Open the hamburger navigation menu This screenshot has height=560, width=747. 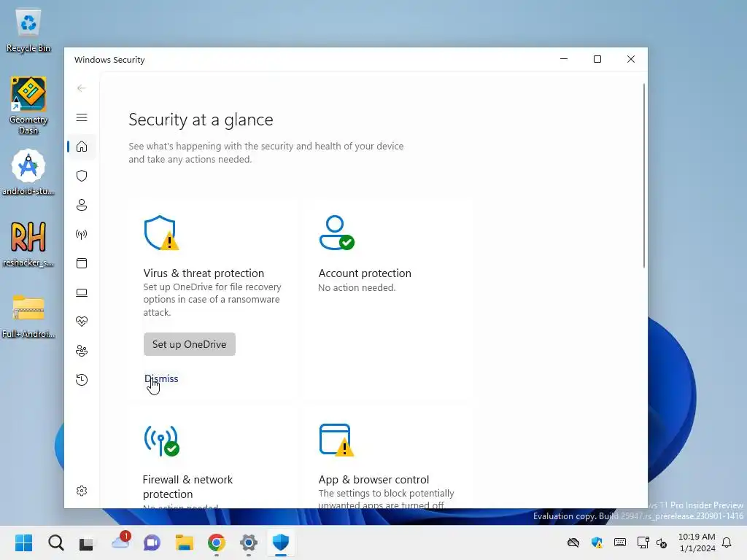[82, 117]
